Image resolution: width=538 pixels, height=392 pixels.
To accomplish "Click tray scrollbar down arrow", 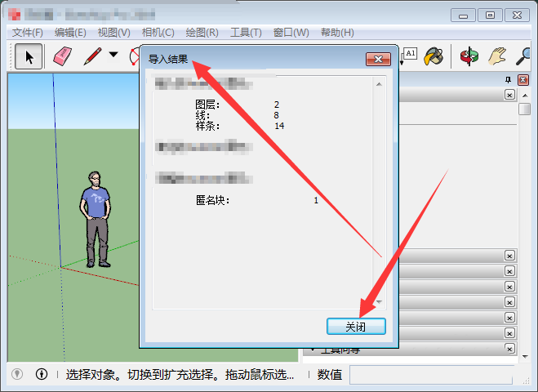I will (x=525, y=357).
